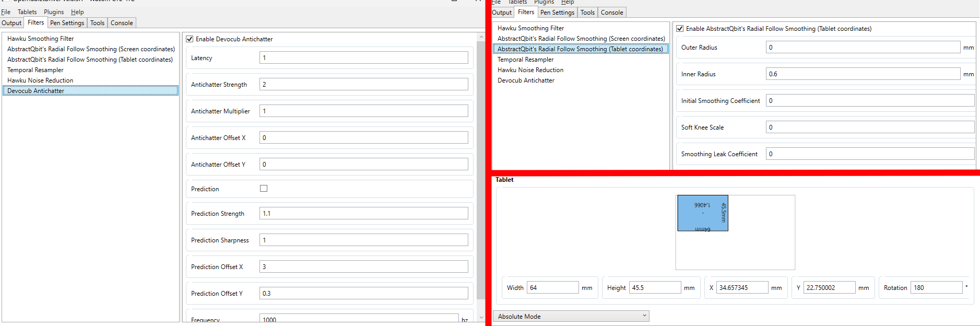Click the tablet Width field
980x326 pixels.
click(x=552, y=288)
